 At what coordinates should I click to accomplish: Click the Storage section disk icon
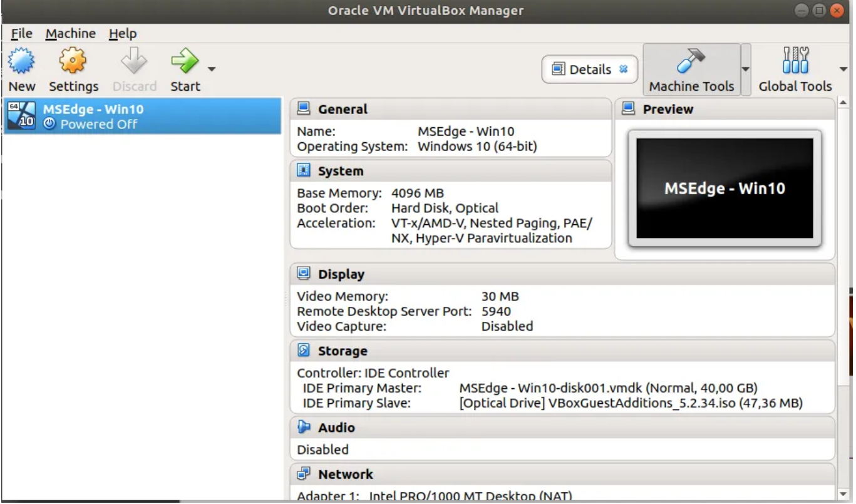point(304,351)
